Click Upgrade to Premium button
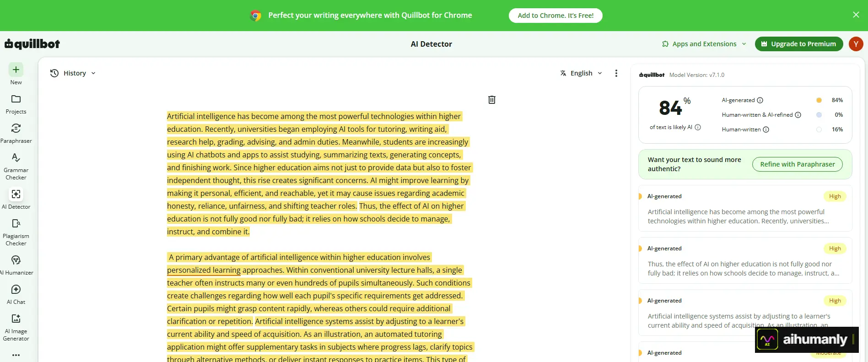The width and height of the screenshot is (868, 362). [x=799, y=44]
